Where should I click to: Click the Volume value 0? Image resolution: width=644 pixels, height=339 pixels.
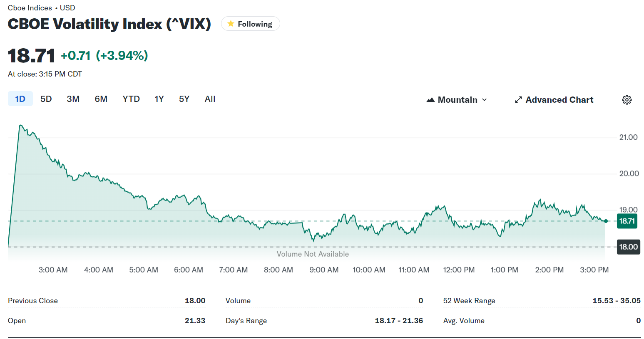tap(421, 301)
